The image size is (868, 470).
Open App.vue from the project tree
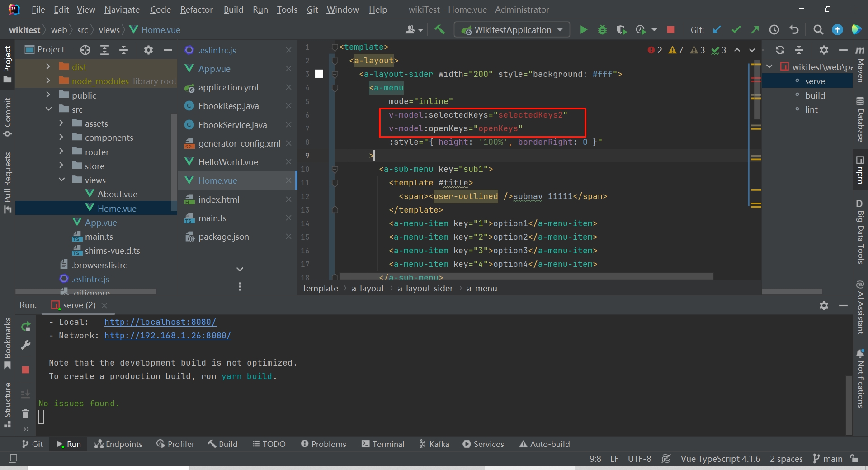pyautogui.click(x=101, y=223)
